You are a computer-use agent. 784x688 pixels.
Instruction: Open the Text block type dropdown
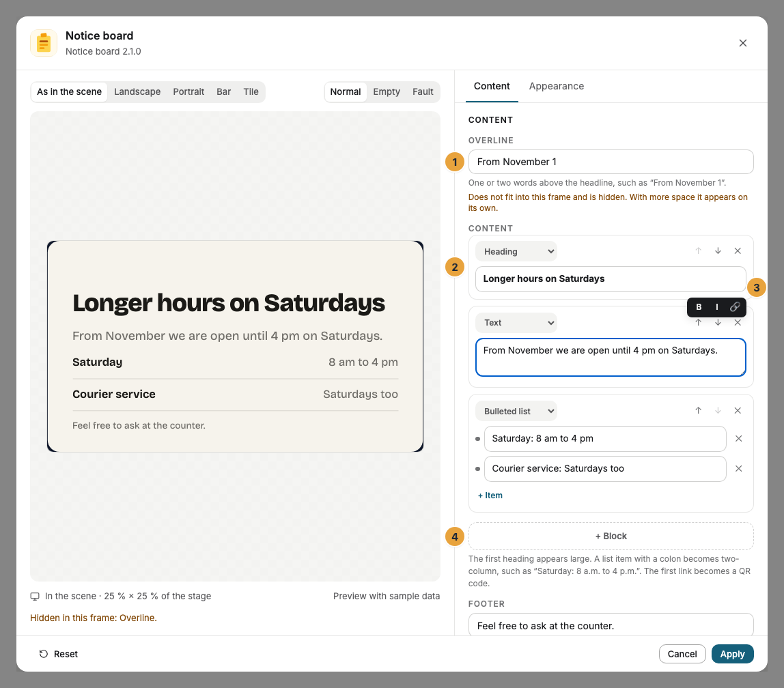(516, 323)
